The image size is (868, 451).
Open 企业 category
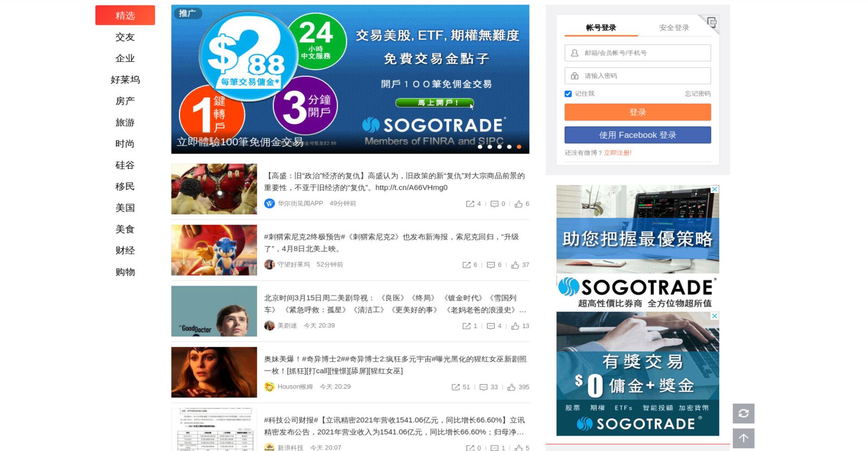click(125, 58)
